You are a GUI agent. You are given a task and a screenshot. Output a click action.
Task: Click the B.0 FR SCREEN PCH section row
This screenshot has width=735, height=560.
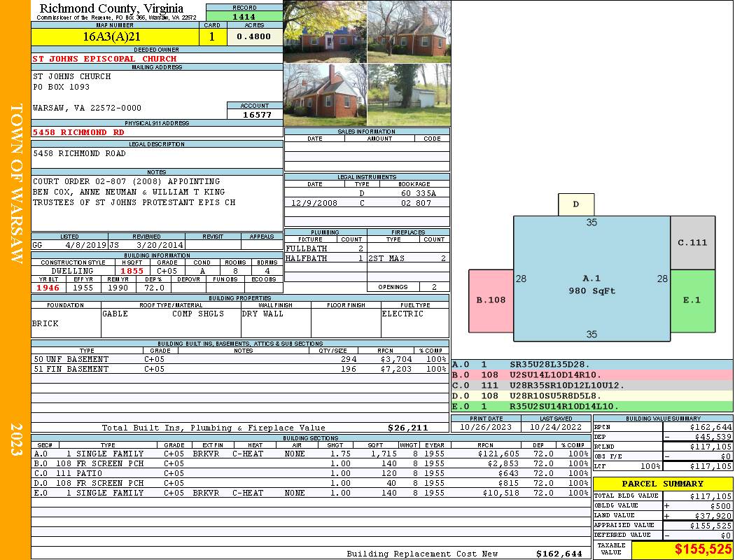coord(311,463)
